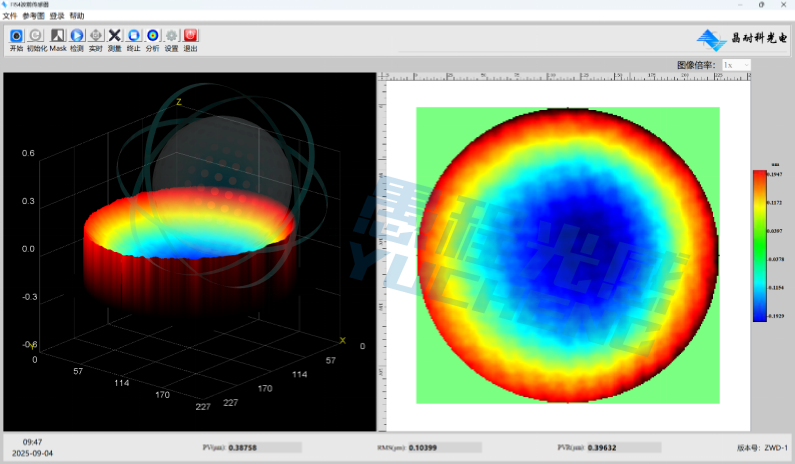
Task: Click the vertical ruler left of color map
Action: pyautogui.click(x=381, y=256)
